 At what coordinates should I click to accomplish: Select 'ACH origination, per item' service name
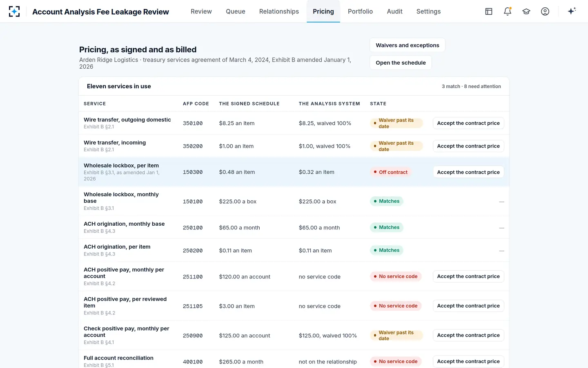point(117,247)
